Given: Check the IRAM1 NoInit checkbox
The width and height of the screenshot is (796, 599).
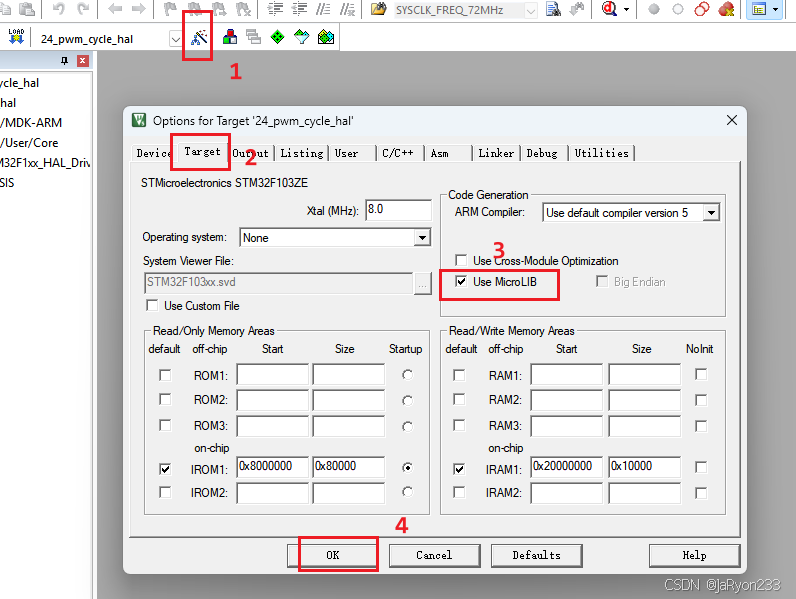Looking at the screenshot, I should 701,467.
